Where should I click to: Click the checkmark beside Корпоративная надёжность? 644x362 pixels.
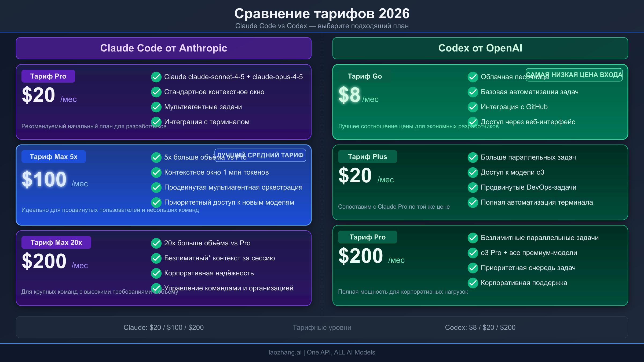pyautogui.click(x=156, y=273)
